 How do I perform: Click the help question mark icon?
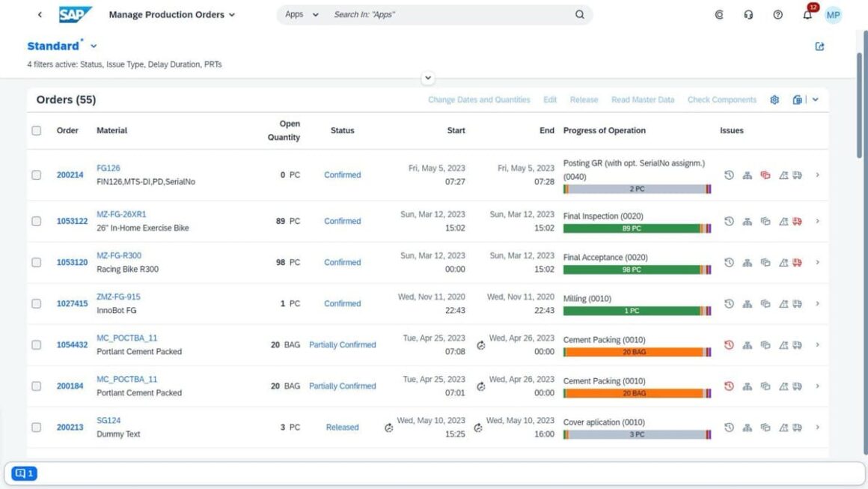(x=778, y=13)
